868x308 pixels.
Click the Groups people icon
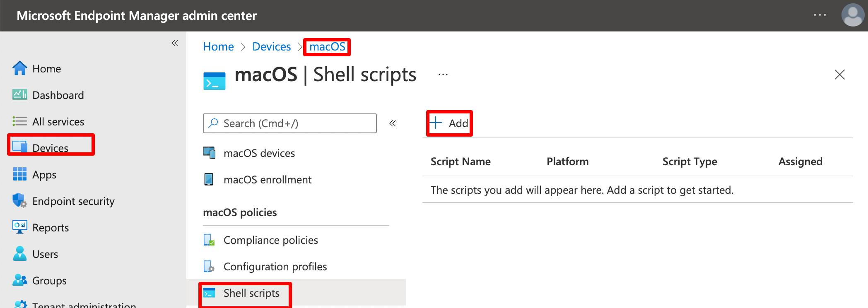pos(20,280)
